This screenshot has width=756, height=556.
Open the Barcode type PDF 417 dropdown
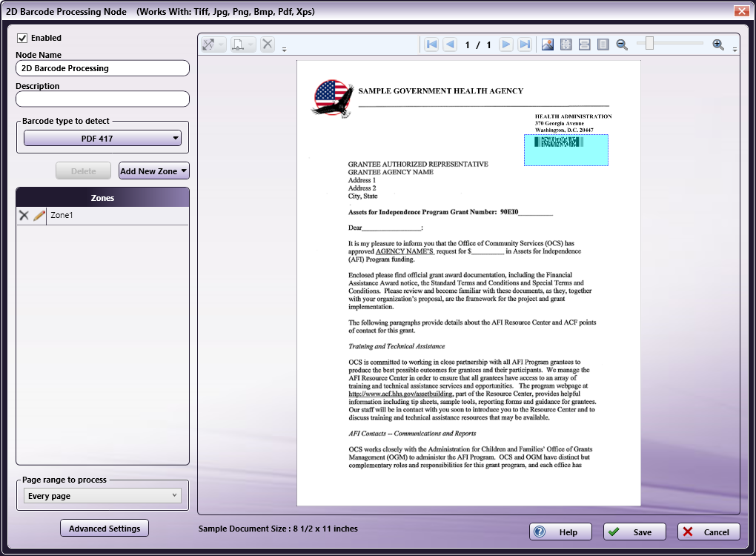coord(102,138)
